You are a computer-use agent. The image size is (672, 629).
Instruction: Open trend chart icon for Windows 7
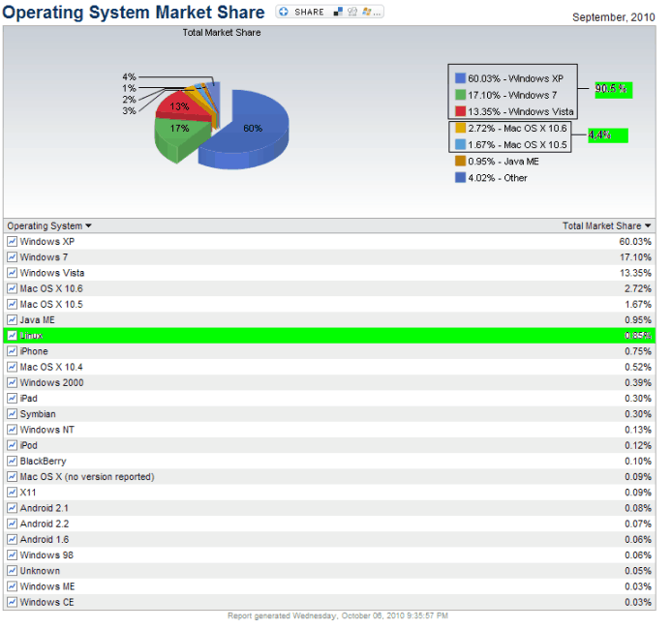(12, 257)
